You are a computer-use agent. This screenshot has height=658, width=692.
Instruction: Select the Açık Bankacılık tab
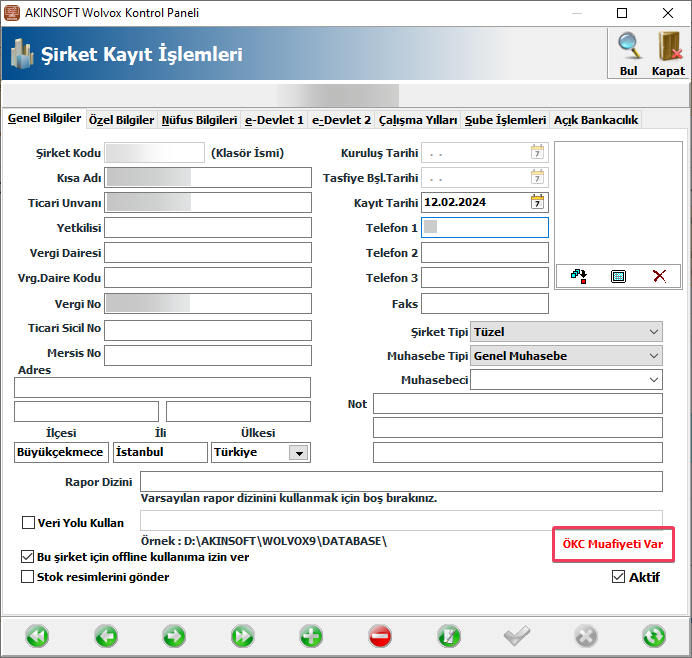[596, 120]
